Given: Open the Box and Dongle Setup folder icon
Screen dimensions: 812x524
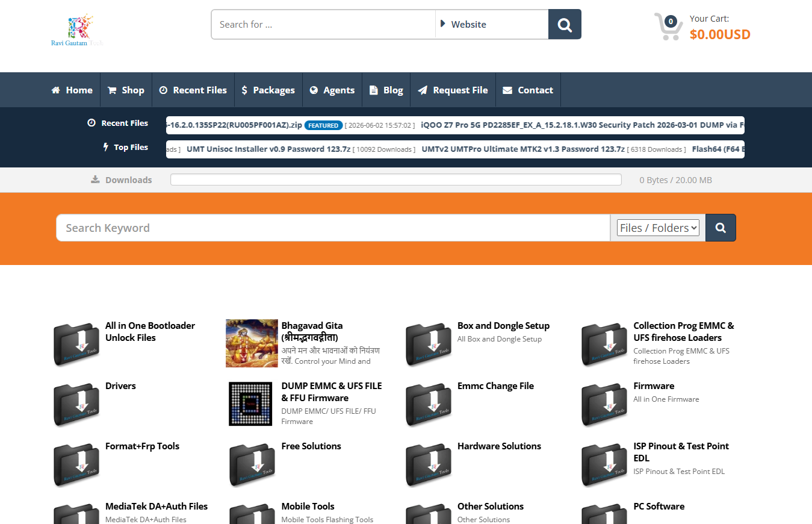Looking at the screenshot, I should 429,344.
